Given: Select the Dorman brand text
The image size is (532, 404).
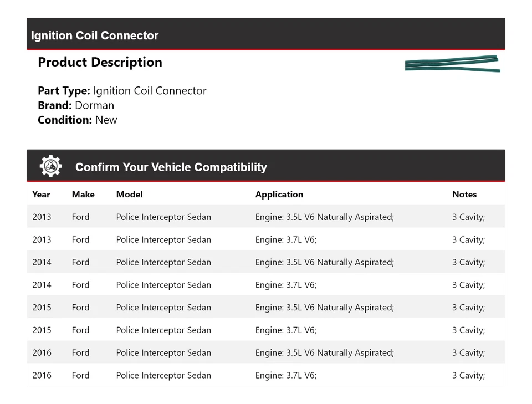Looking at the screenshot, I should coord(94,105).
